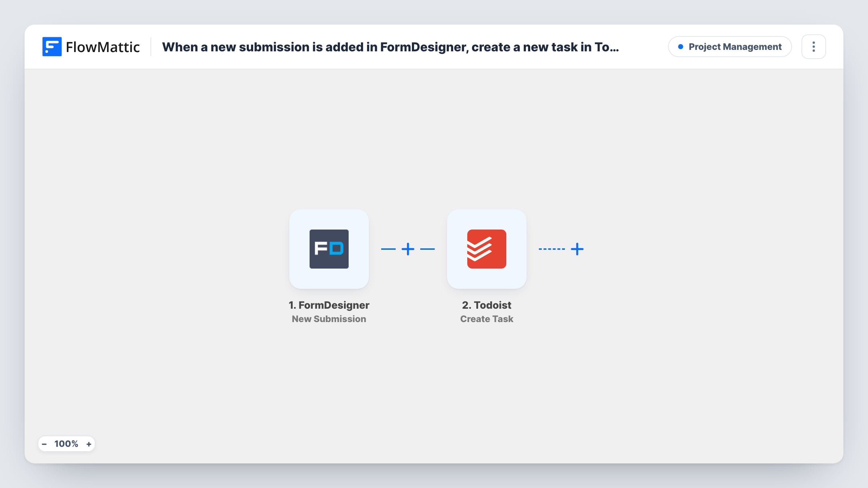Click the FlowMattic brand name text
Screen dimensions: 868x488
coord(103,47)
